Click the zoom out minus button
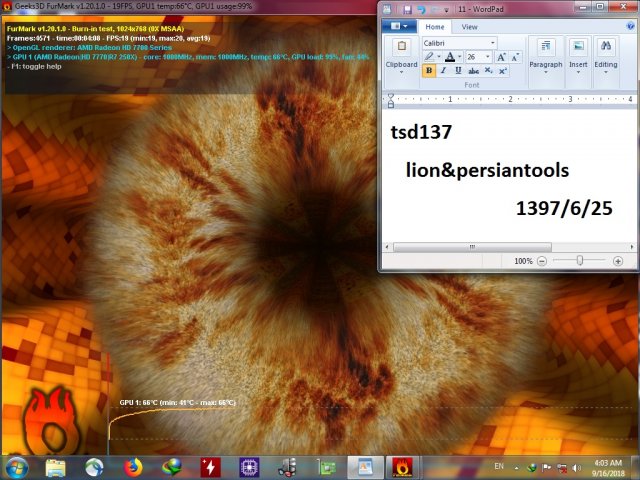Image resolution: width=640 pixels, height=480 pixels. (542, 260)
